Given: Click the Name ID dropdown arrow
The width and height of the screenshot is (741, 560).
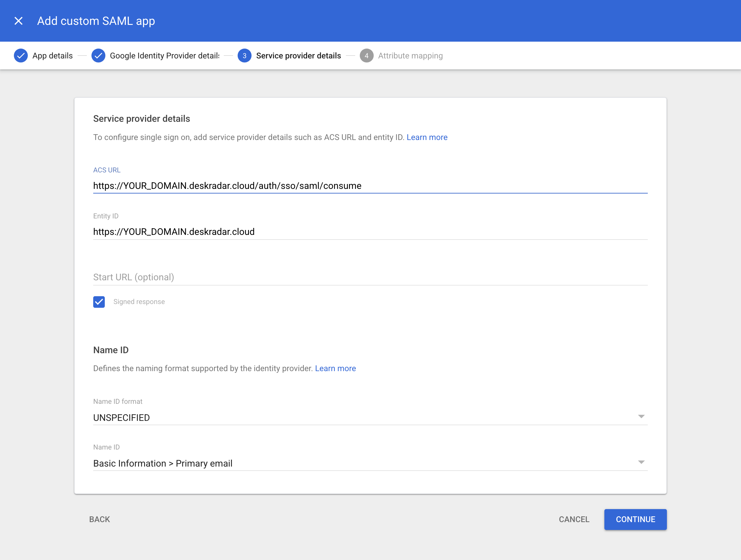Looking at the screenshot, I should click(x=641, y=462).
